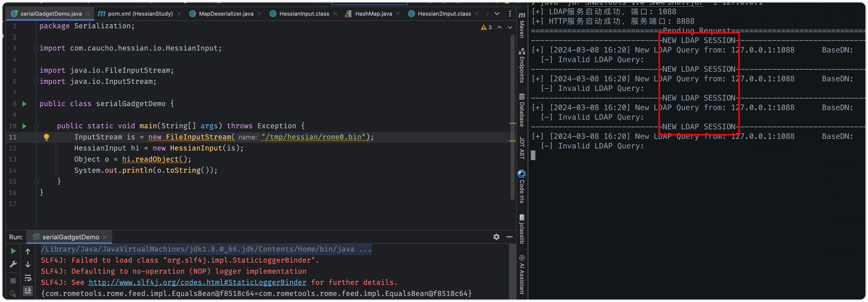Open editor tab options kebab menu

click(510, 14)
